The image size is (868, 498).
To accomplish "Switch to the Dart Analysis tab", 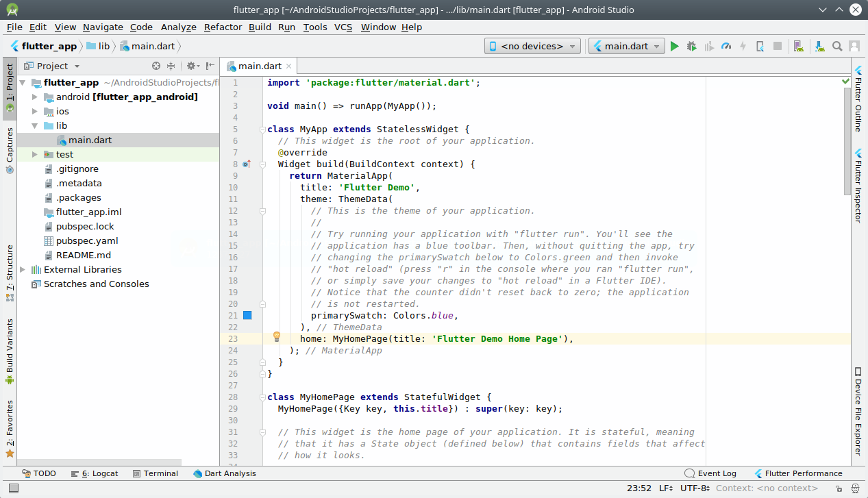I will point(225,473).
